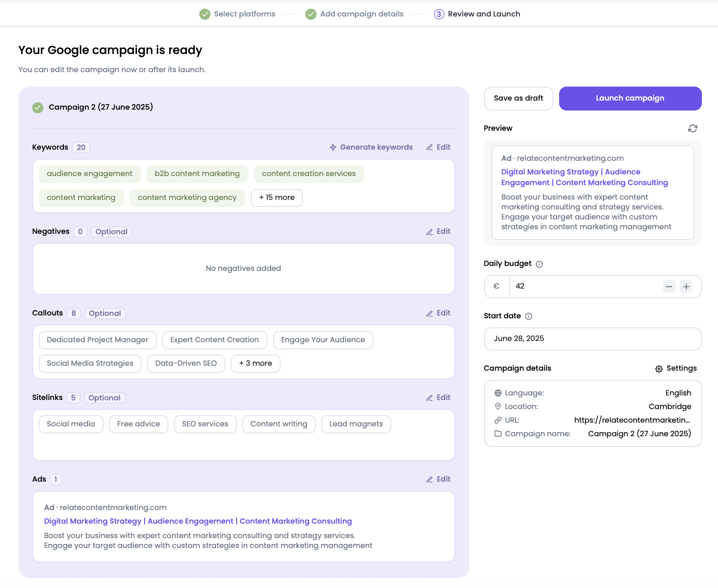The image size is (718, 588).
Task: Open the Start date picker
Action: pyautogui.click(x=592, y=339)
